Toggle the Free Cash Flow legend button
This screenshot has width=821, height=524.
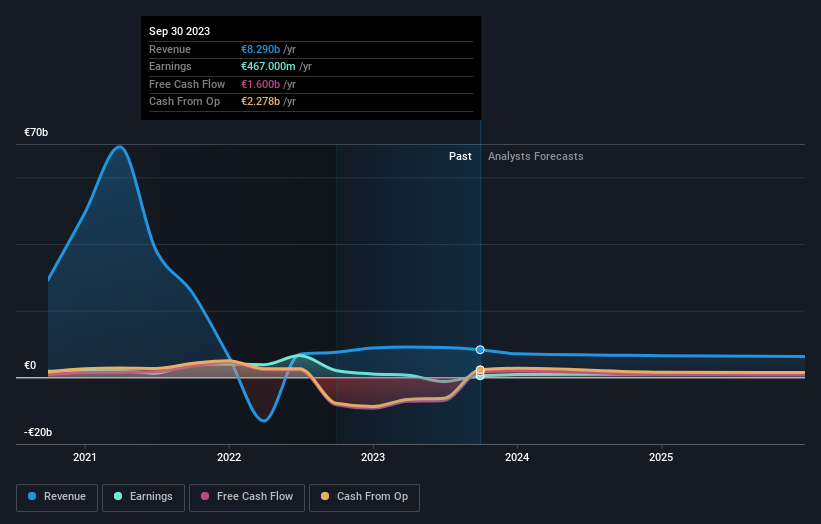[247, 497]
